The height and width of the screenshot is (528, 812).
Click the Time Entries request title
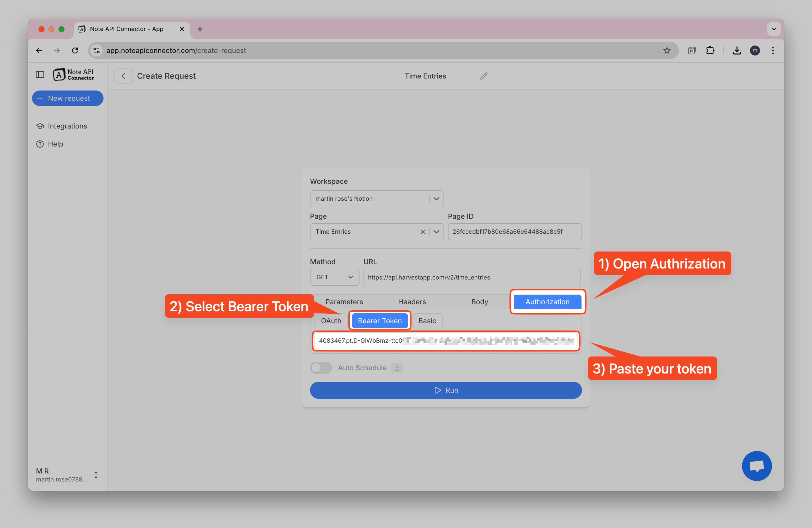click(x=425, y=76)
